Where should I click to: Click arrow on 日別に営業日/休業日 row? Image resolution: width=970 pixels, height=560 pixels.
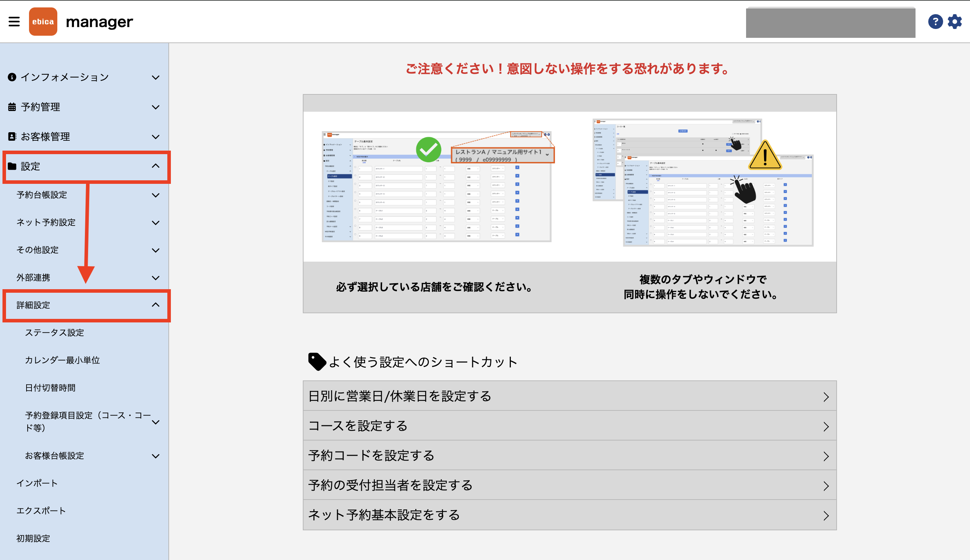(826, 397)
